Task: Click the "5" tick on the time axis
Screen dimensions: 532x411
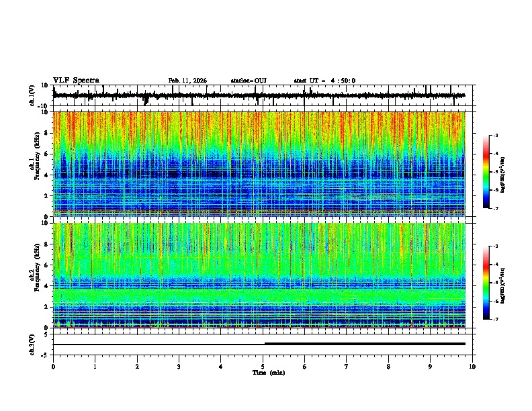Action: click(263, 367)
